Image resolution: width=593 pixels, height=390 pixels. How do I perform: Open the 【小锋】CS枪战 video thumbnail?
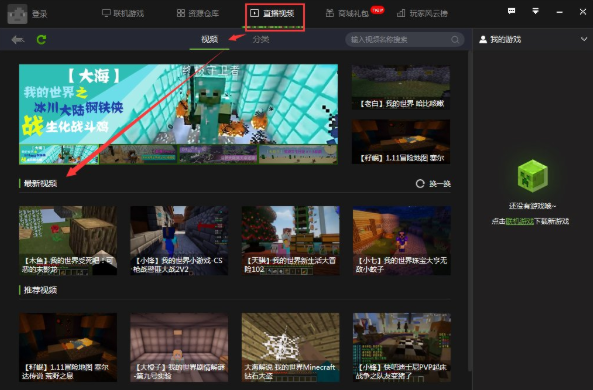click(x=179, y=240)
